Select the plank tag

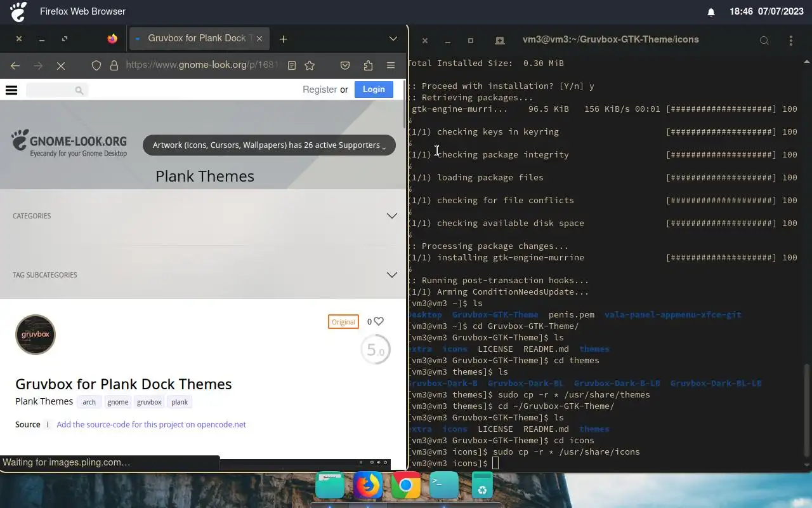[x=180, y=402]
